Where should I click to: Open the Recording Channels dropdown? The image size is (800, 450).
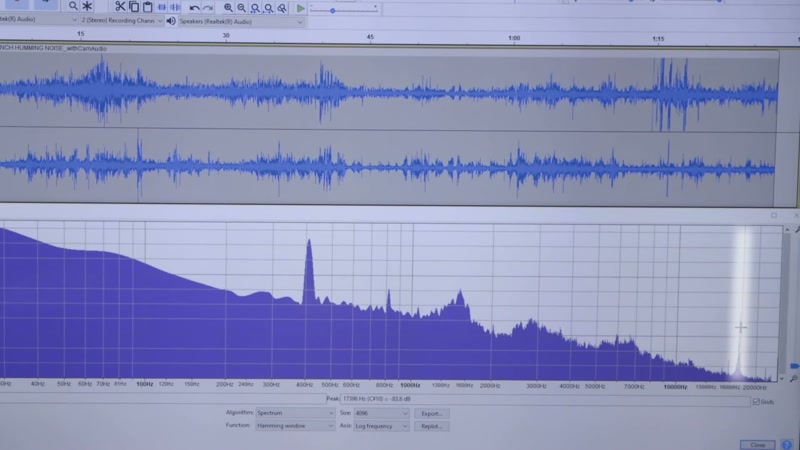121,20
